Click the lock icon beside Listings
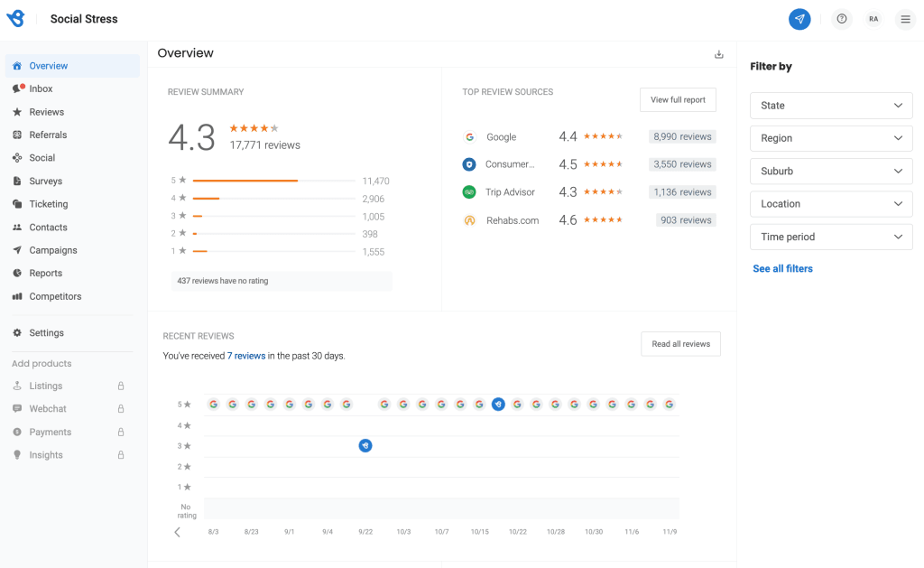This screenshot has width=924, height=568. click(x=120, y=386)
